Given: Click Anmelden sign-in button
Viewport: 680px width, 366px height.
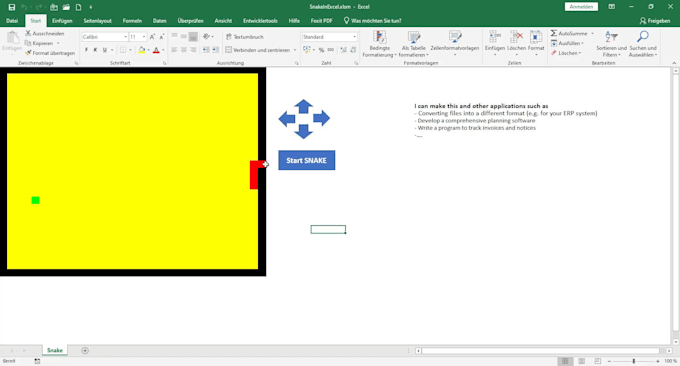Looking at the screenshot, I should 581,7.
